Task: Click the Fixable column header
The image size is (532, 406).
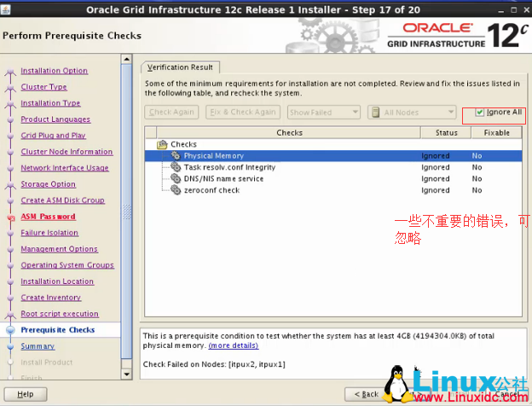Action: pyautogui.click(x=496, y=133)
